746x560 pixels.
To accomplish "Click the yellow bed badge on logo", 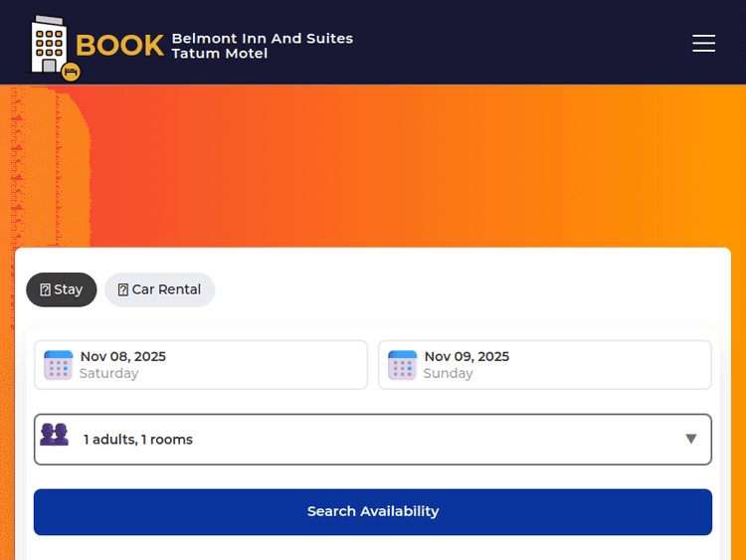I will point(71,71).
